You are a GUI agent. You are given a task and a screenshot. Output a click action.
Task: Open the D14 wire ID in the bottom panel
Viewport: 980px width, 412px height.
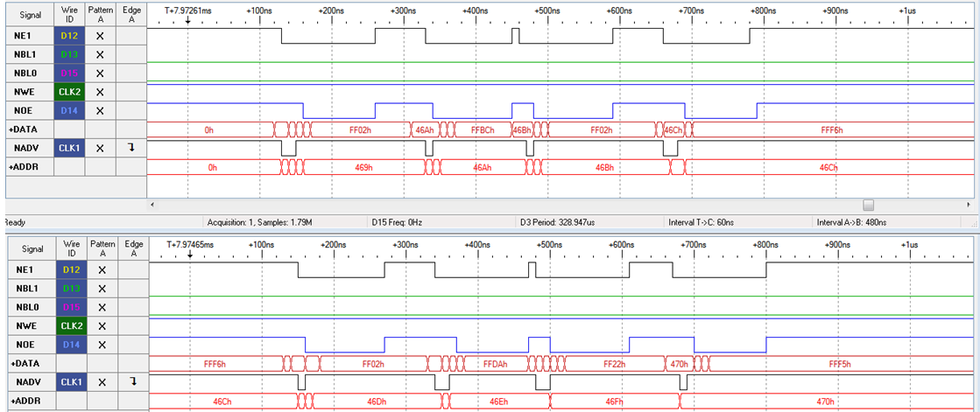pyautogui.click(x=71, y=345)
